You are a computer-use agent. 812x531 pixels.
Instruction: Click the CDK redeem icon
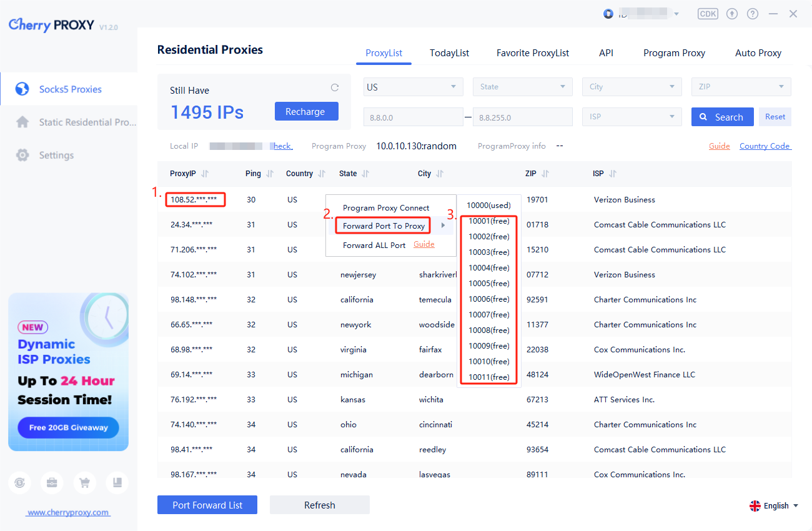click(708, 14)
